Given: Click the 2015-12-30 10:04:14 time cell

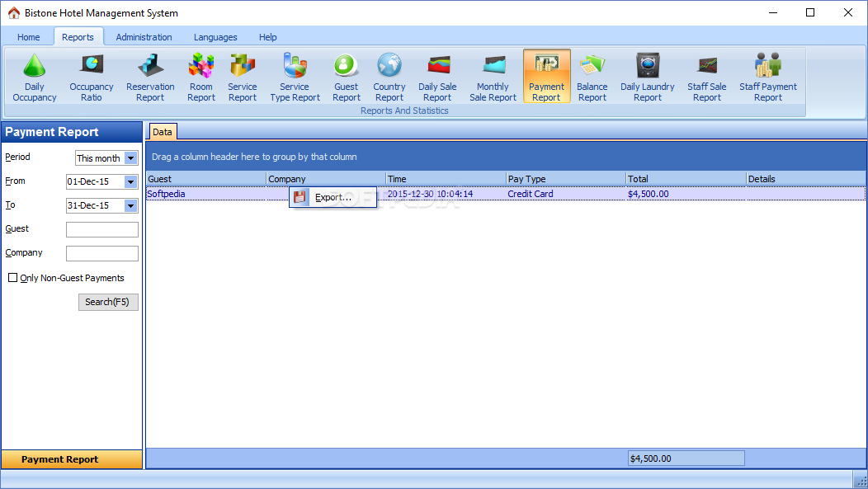Looking at the screenshot, I should tap(446, 194).
